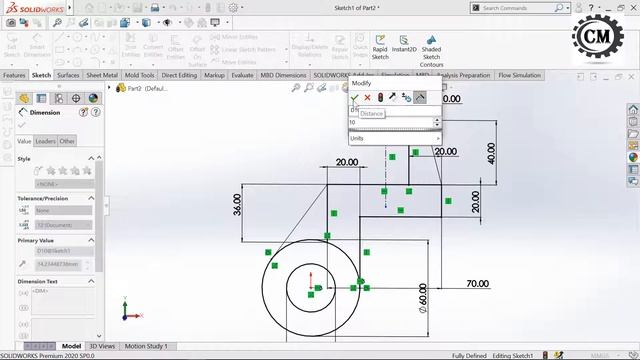Click the Part2 (Default) tree item
The image size is (640, 360).
pyautogui.click(x=142, y=88)
